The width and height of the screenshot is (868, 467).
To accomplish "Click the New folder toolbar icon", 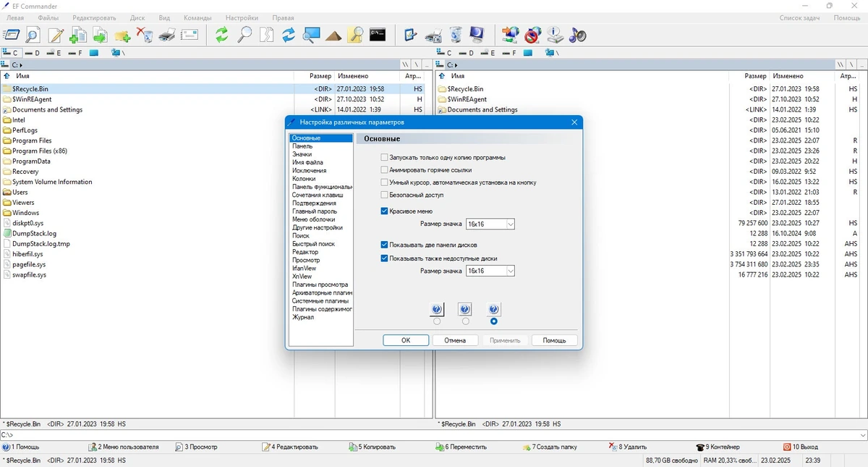I will click(122, 34).
